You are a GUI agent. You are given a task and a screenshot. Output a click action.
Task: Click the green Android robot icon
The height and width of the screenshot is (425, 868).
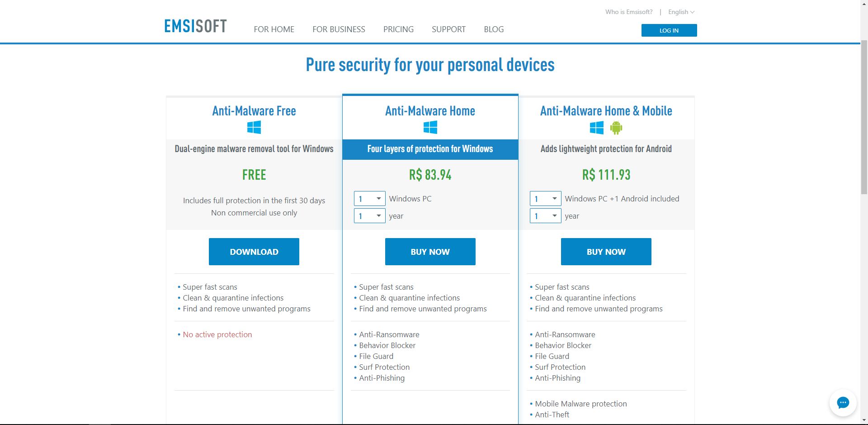point(616,128)
